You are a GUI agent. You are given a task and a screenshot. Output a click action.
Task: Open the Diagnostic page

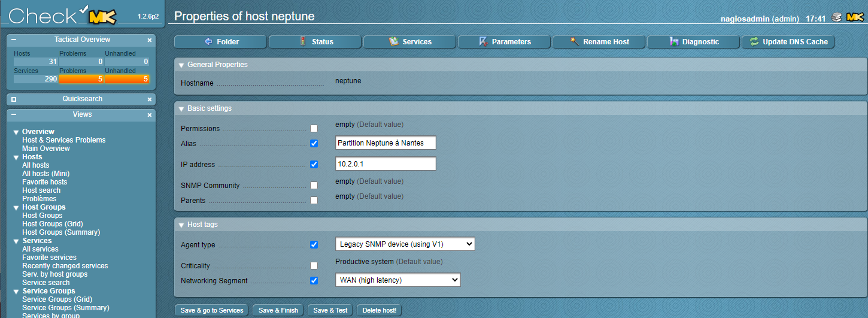coord(694,42)
